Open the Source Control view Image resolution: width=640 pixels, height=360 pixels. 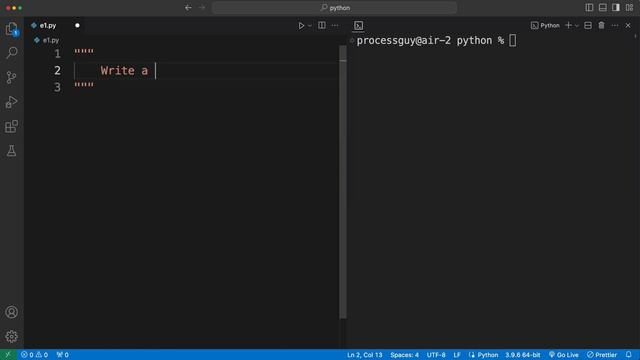point(11,77)
